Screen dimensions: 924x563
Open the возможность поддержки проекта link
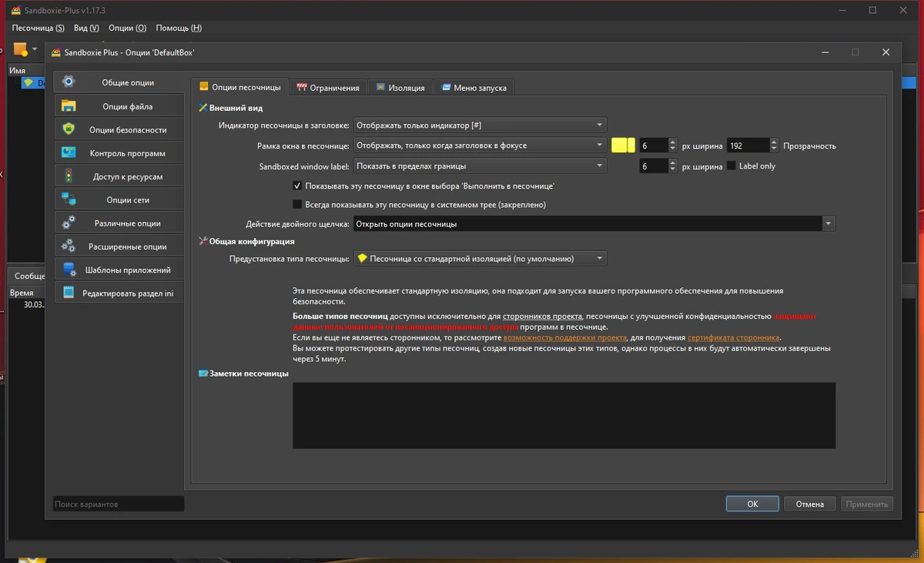[565, 337]
